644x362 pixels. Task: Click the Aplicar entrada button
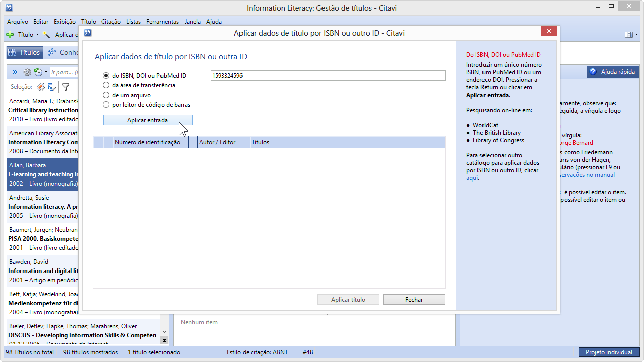[147, 120]
